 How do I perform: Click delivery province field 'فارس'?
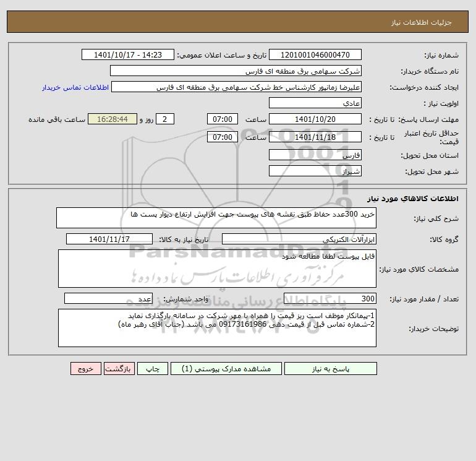click(x=315, y=155)
